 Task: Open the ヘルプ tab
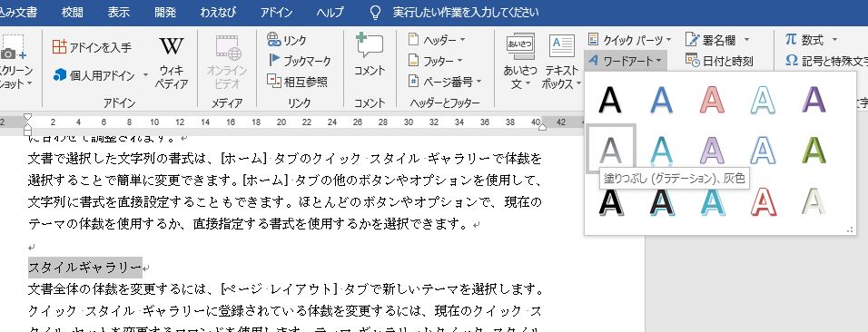pos(330,12)
